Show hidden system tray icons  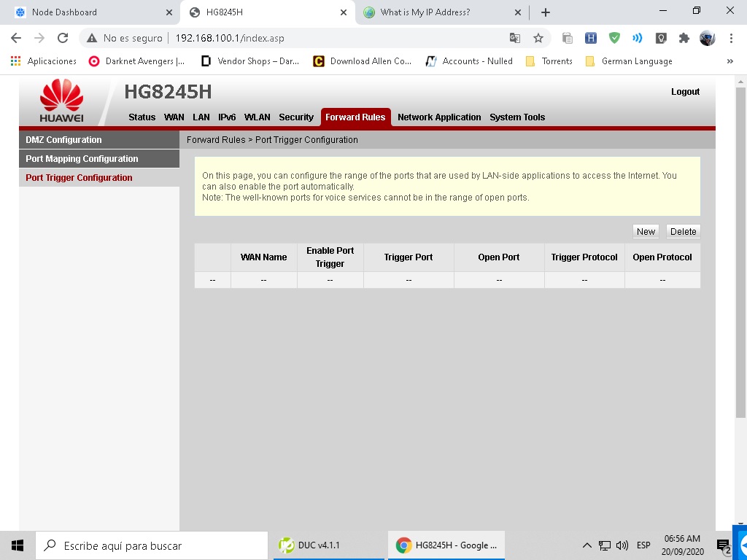coord(587,545)
